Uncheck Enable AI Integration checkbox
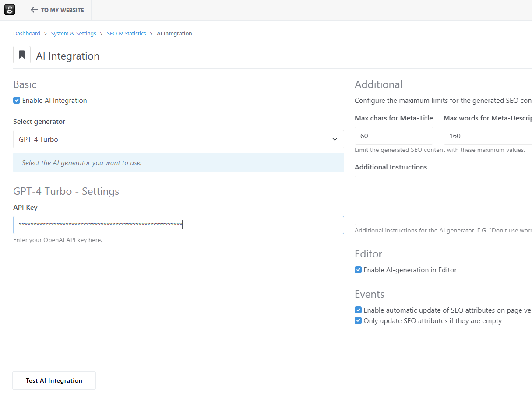 coord(17,100)
